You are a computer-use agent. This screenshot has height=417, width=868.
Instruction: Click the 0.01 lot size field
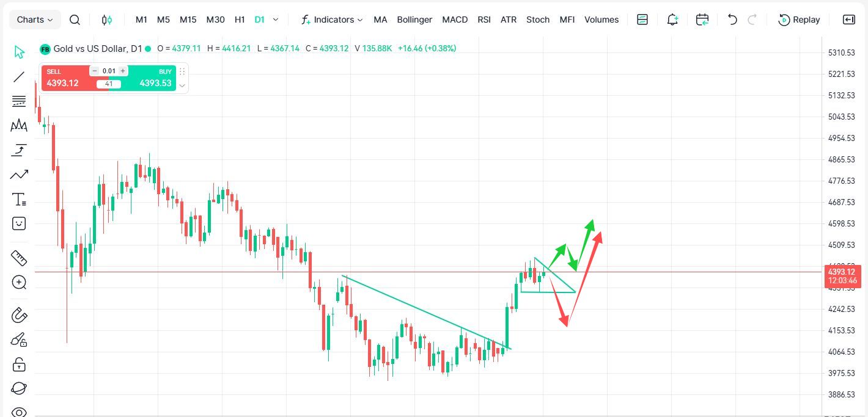[109, 71]
